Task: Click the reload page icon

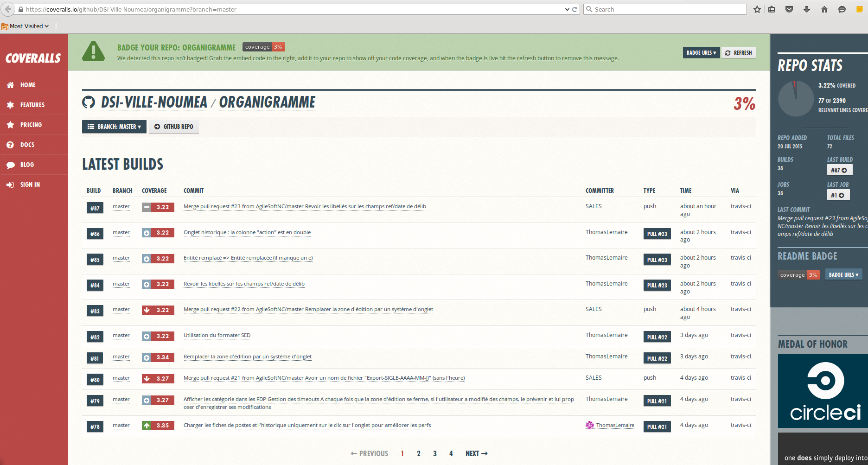Action: (575, 9)
